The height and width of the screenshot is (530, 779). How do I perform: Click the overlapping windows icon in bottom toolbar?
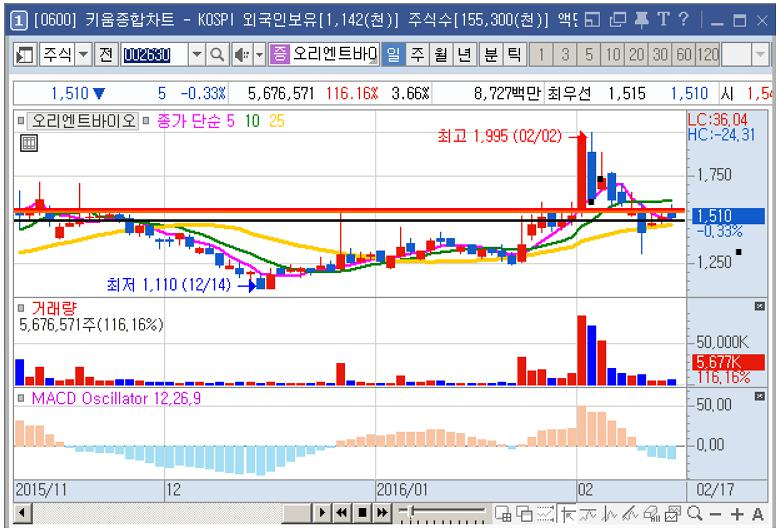click(x=525, y=514)
